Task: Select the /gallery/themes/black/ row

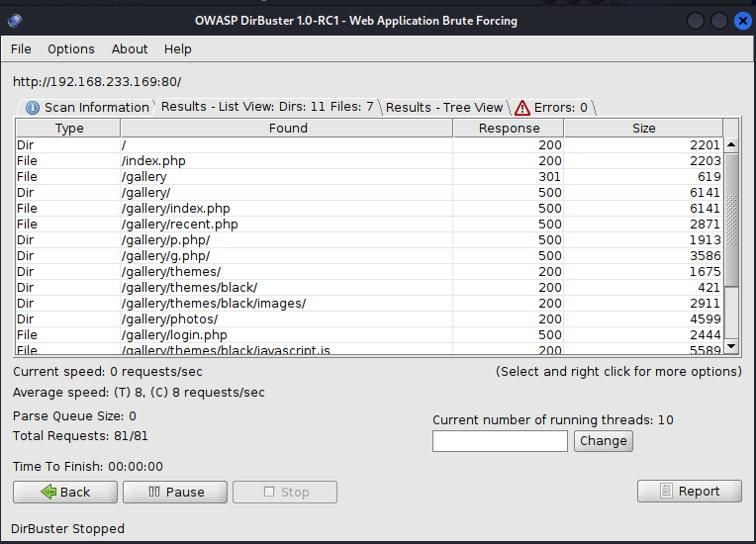Action: click(369, 288)
